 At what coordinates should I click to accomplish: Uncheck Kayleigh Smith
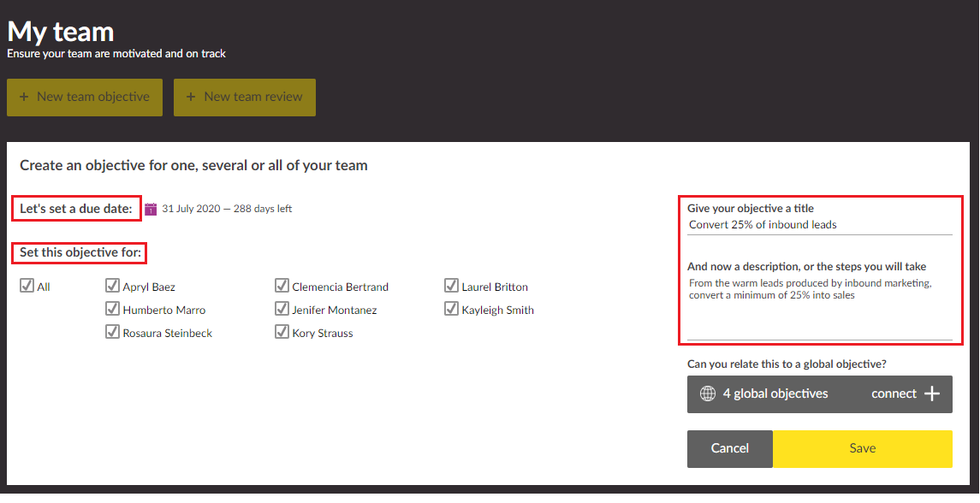pyautogui.click(x=451, y=310)
